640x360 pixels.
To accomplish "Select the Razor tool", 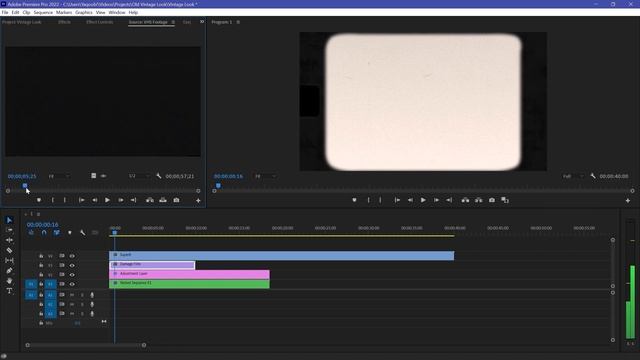I will tap(9, 250).
